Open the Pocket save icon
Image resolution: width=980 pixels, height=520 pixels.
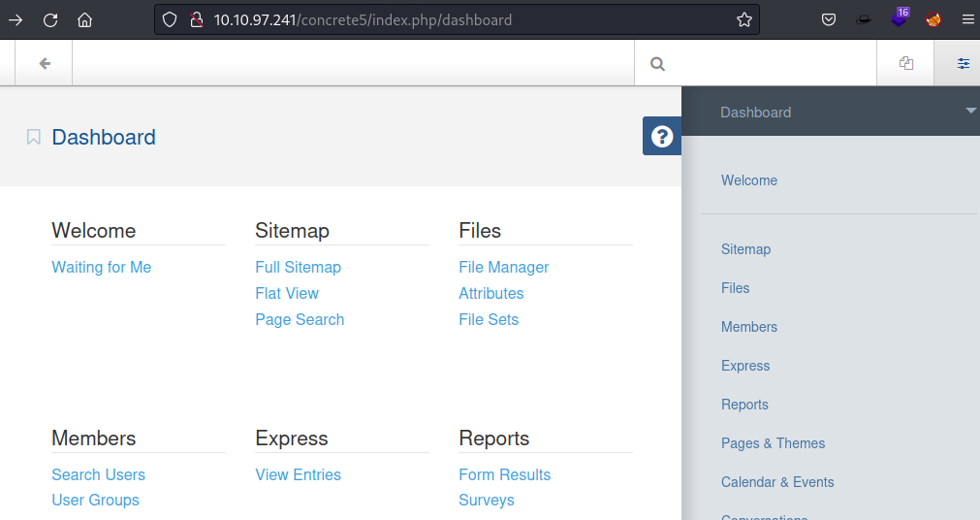click(829, 19)
